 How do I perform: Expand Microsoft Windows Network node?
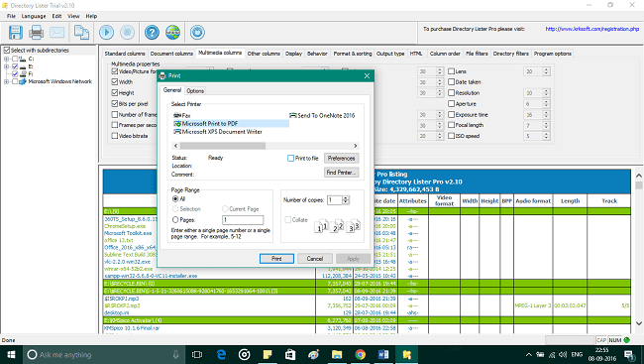[6, 81]
